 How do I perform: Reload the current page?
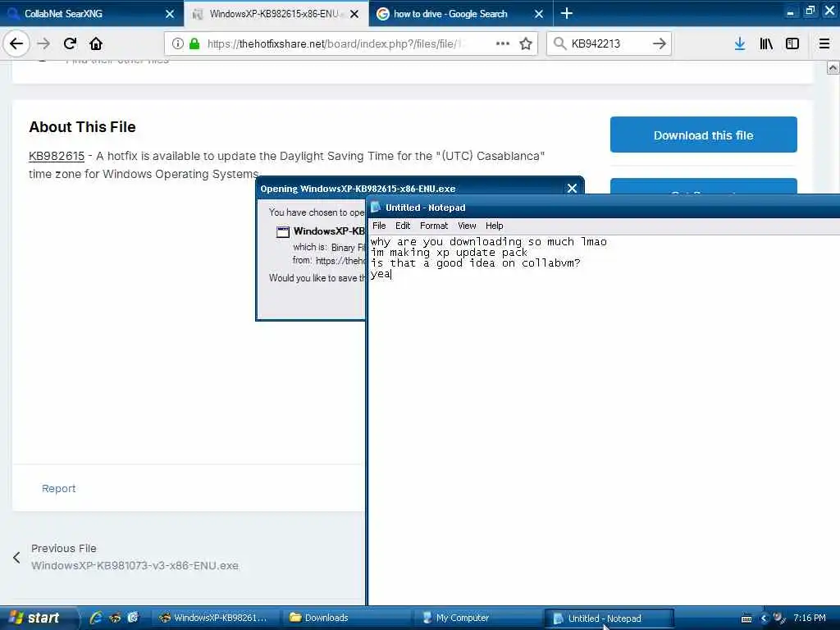point(70,43)
